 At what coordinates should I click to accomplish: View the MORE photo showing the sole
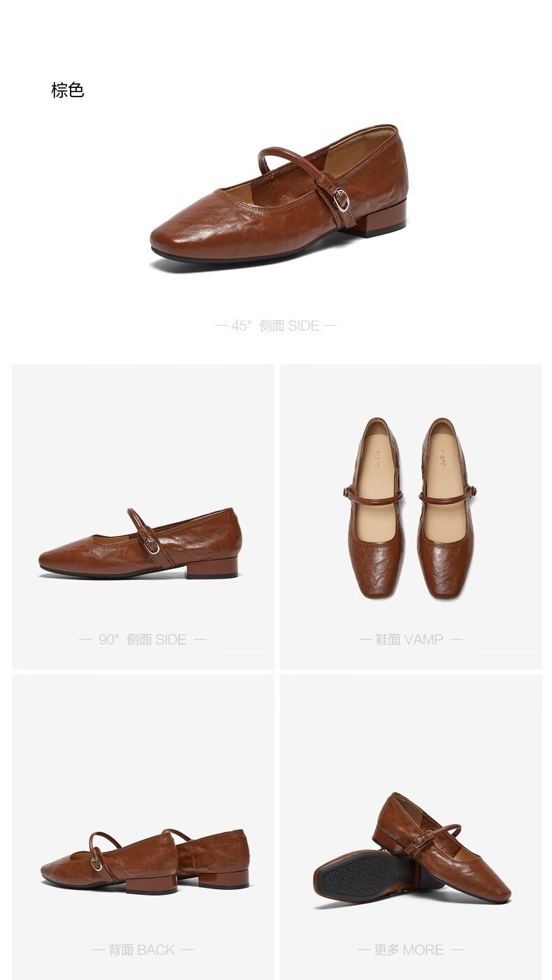pyautogui.click(x=412, y=849)
